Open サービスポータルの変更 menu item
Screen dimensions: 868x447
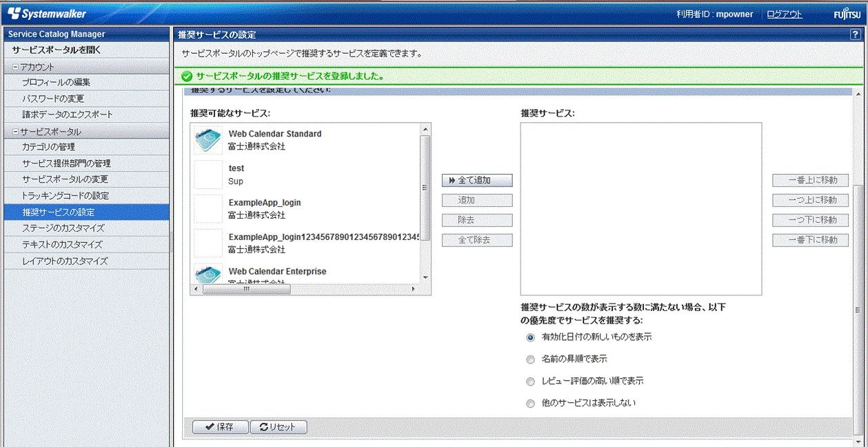tap(86, 179)
